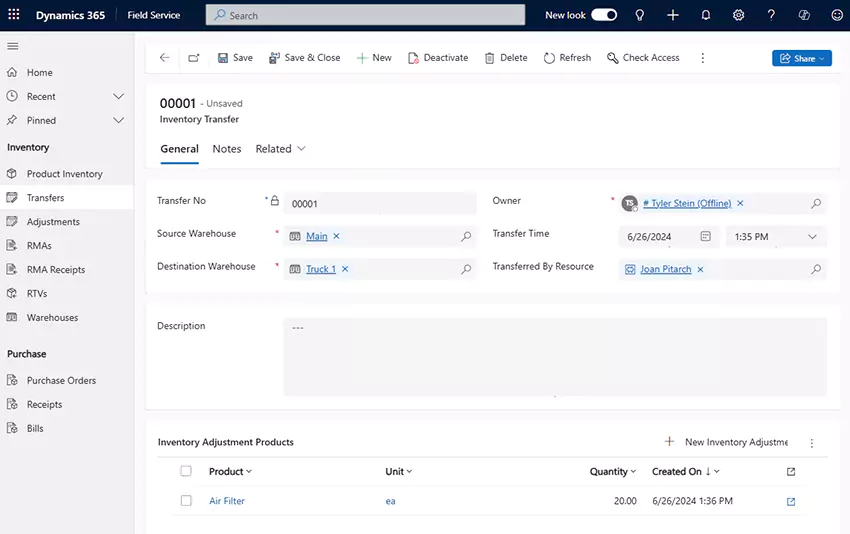Click the Deactivate button
This screenshot has height=534, width=850.
click(x=438, y=57)
